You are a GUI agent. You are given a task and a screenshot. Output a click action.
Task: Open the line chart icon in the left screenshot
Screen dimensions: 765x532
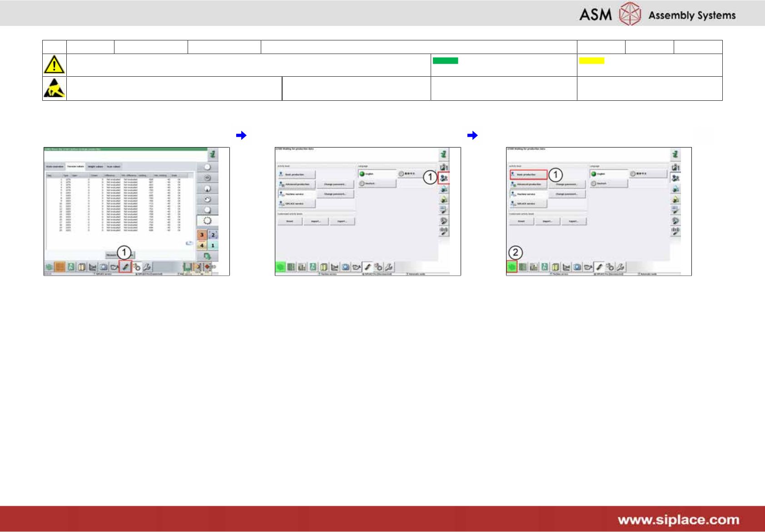pos(93,267)
